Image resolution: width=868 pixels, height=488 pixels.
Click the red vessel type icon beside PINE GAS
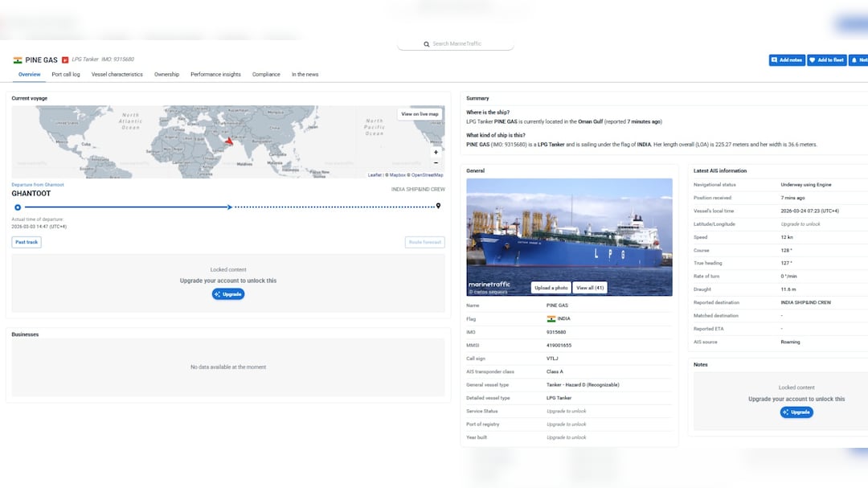[65, 59]
